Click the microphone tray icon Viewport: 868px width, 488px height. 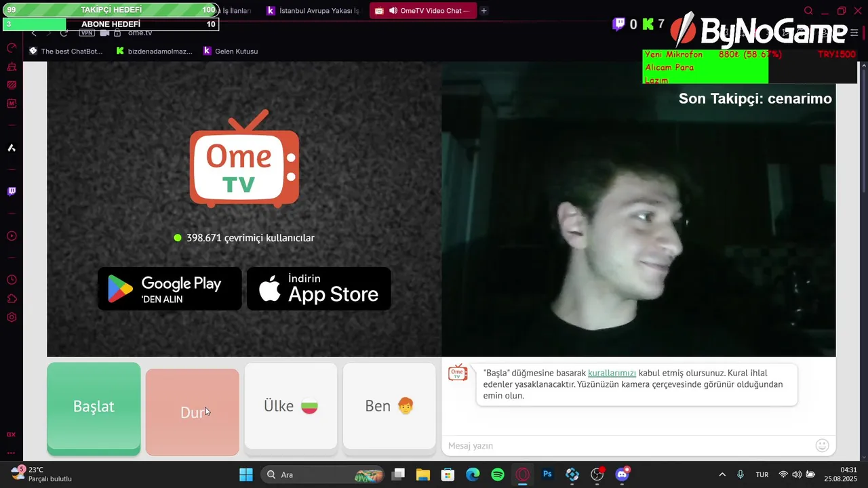(x=741, y=474)
